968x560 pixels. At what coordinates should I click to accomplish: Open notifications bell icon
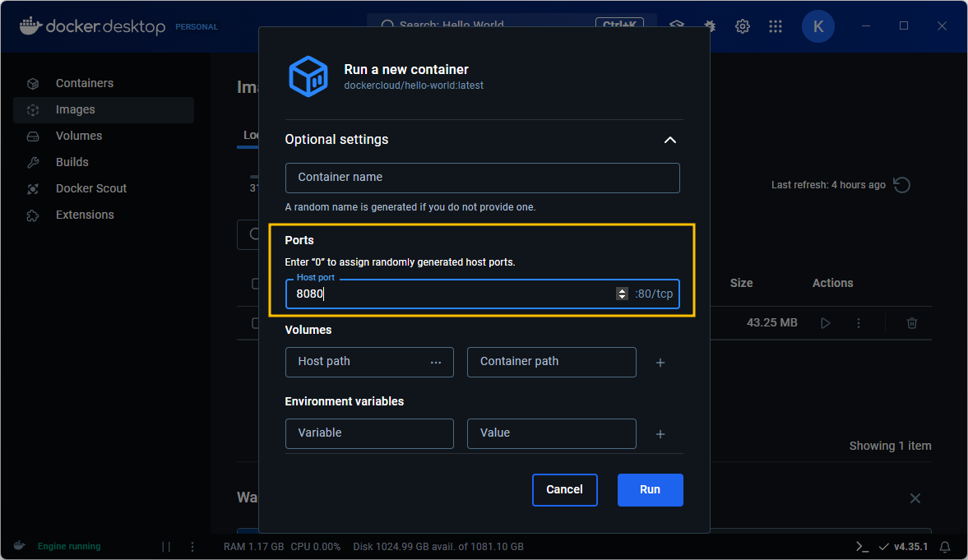944,547
